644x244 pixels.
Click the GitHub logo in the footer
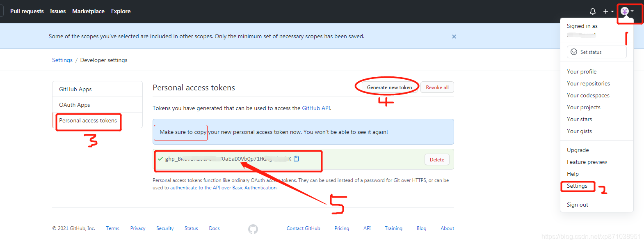(253, 229)
